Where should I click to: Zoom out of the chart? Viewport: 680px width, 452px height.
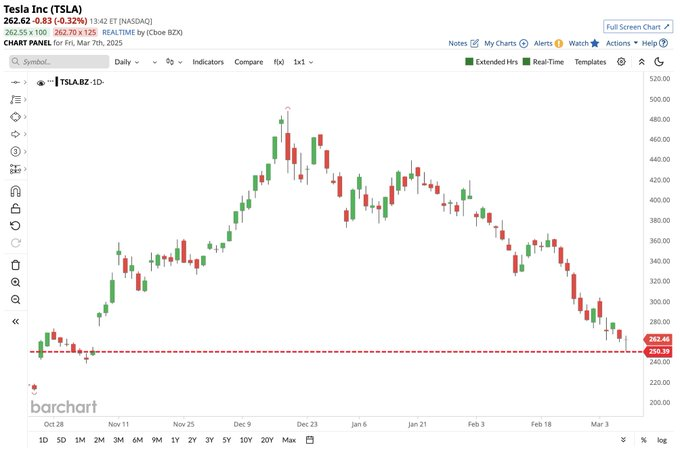click(x=16, y=299)
